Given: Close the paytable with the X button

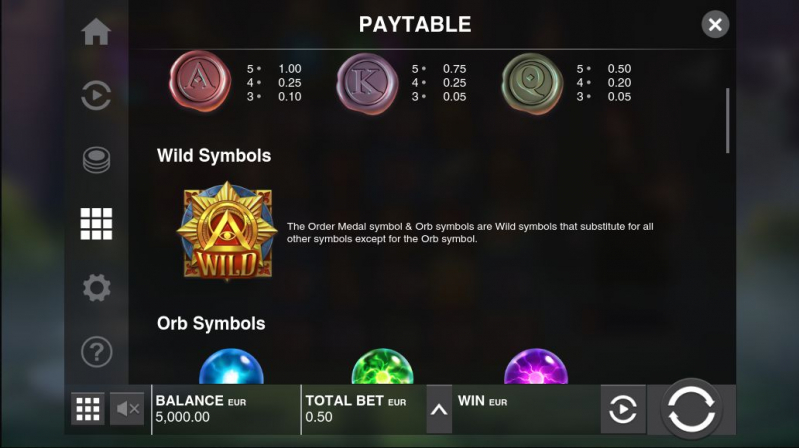Looking at the screenshot, I should (x=715, y=24).
